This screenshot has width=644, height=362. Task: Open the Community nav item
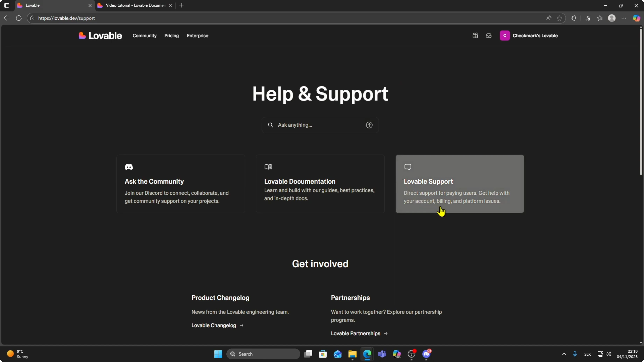pos(145,36)
